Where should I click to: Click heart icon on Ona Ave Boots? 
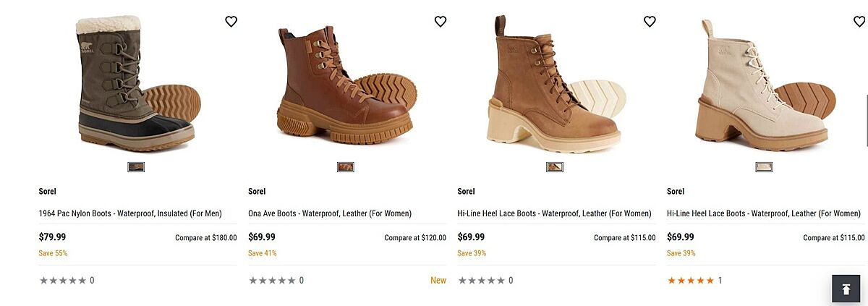click(440, 22)
